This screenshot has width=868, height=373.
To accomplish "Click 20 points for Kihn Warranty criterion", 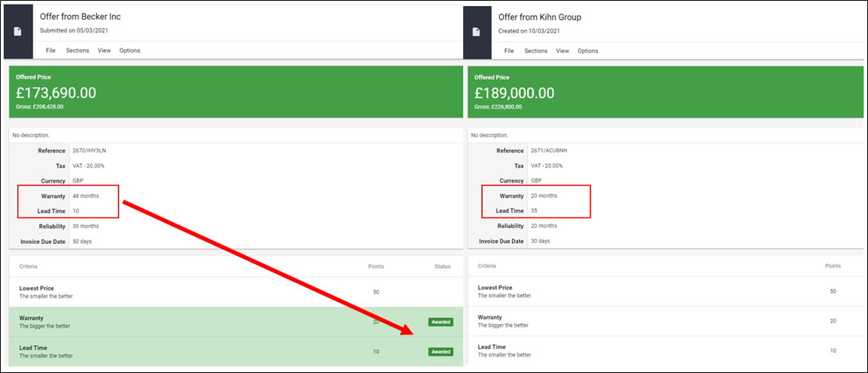I will pos(833,321).
